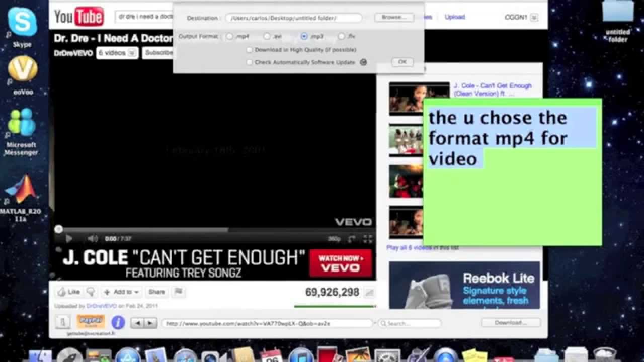Image resolution: width=644 pixels, height=362 pixels.
Task: Click the Share button
Action: [x=156, y=292]
